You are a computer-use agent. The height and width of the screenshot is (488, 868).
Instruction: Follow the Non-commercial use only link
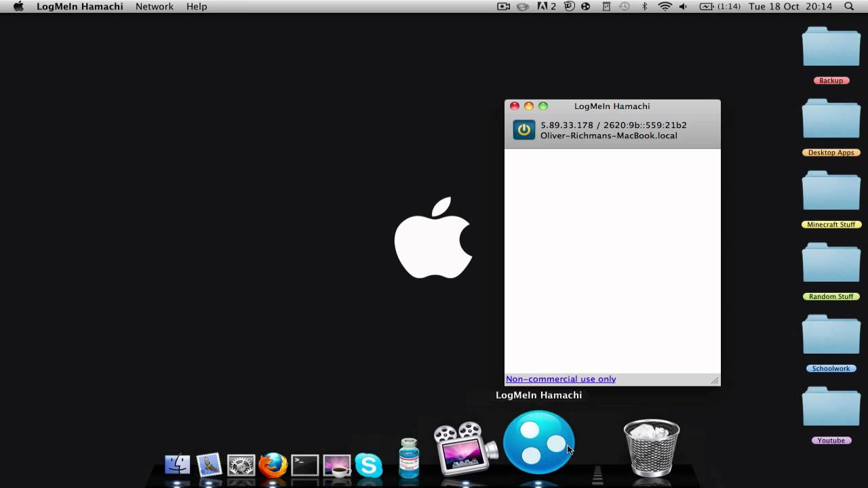(x=561, y=379)
